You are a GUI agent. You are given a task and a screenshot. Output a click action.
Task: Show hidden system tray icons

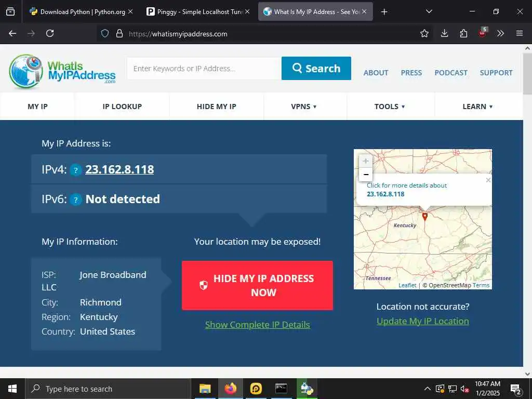click(x=428, y=389)
